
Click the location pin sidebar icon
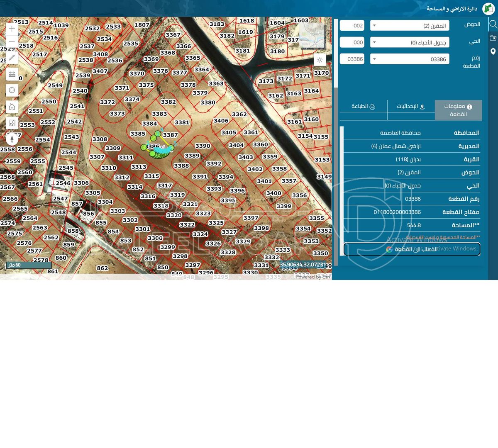coord(493,51)
